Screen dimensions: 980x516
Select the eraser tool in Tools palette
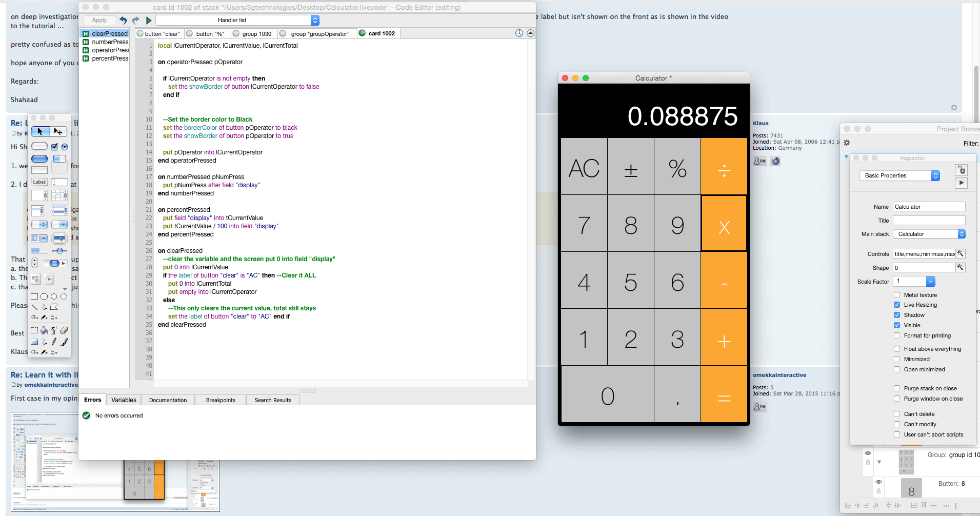click(64, 331)
